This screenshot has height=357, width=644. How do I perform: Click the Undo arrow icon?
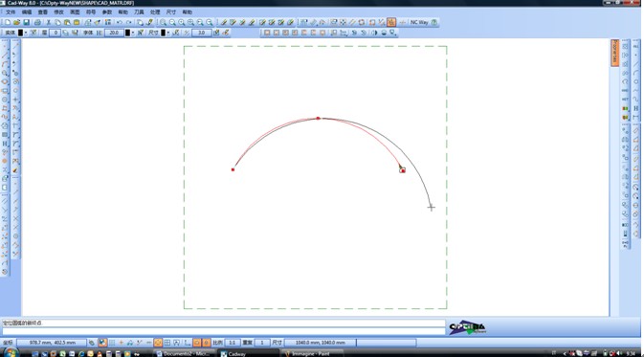(119, 22)
